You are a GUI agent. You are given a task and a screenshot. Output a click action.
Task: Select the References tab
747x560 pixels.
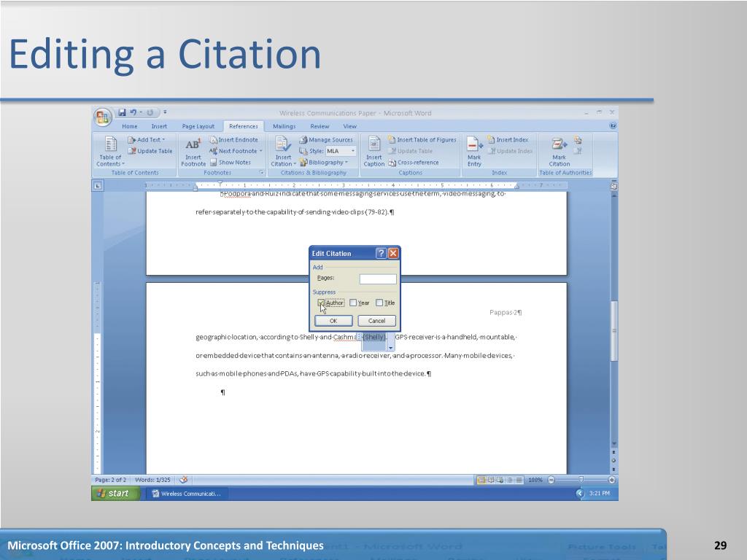[244, 126]
